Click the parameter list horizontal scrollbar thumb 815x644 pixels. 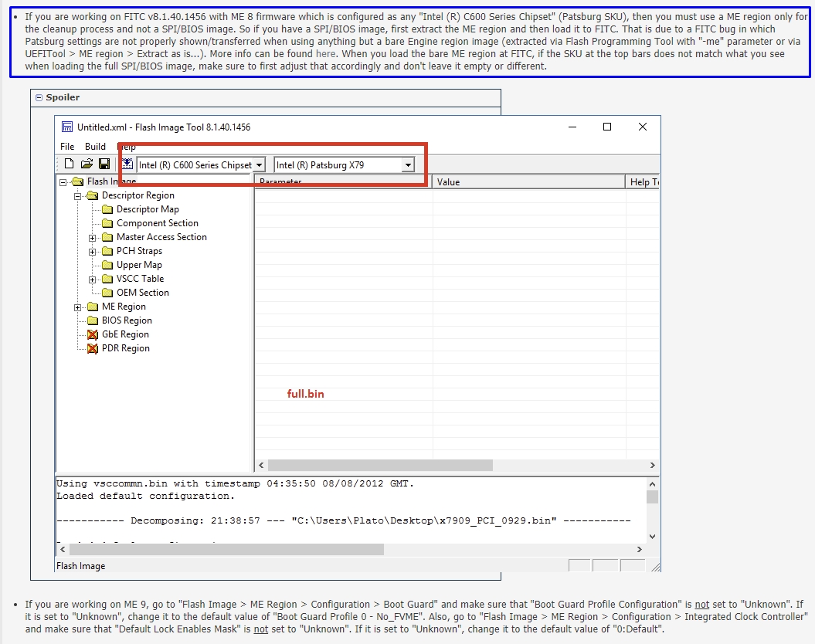pos(381,466)
